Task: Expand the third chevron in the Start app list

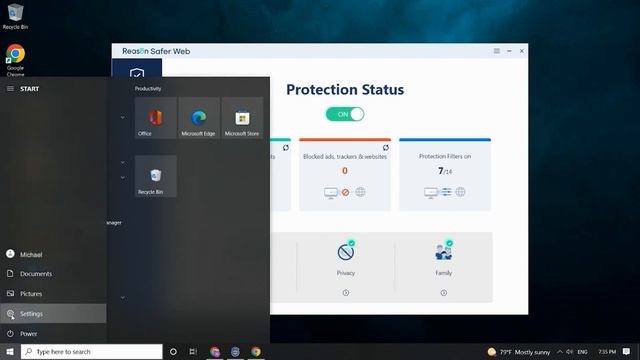Action: [122, 178]
